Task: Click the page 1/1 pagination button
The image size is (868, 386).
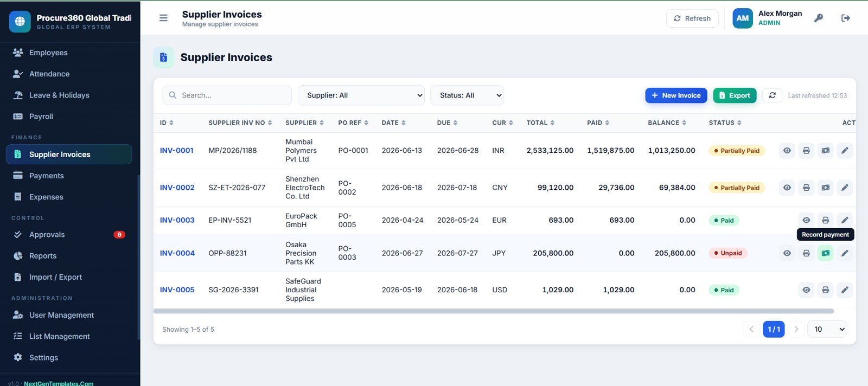Action: 774,329
